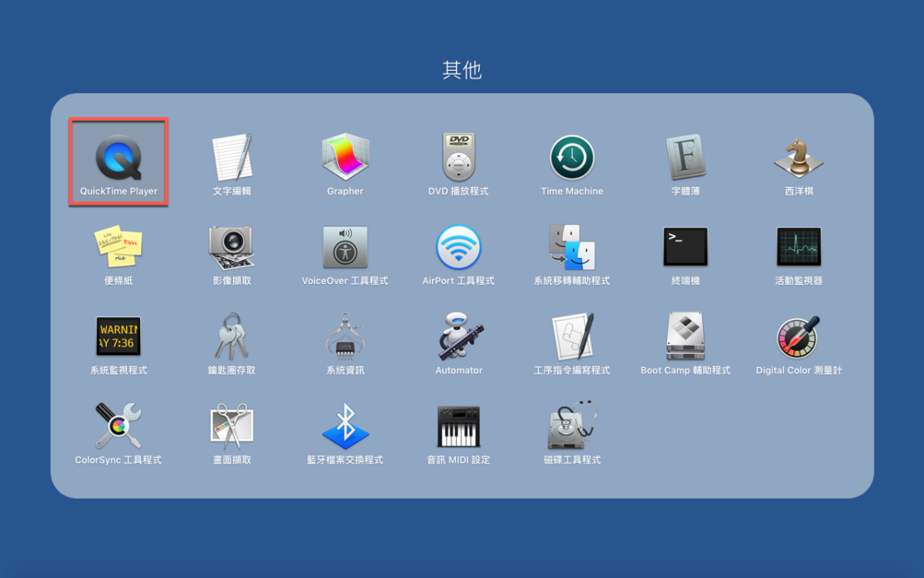Open ColorSync 工具程式

pos(119,426)
